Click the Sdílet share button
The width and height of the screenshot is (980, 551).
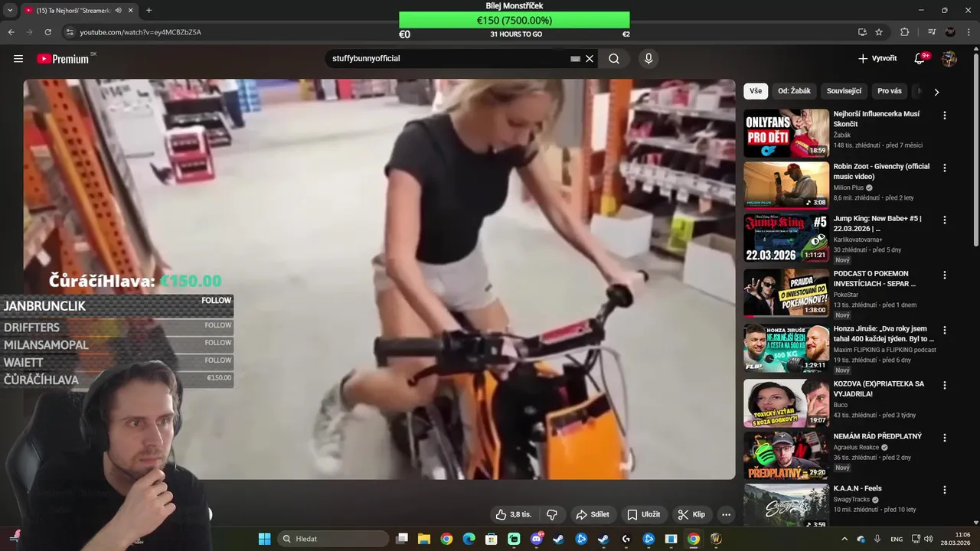click(593, 514)
